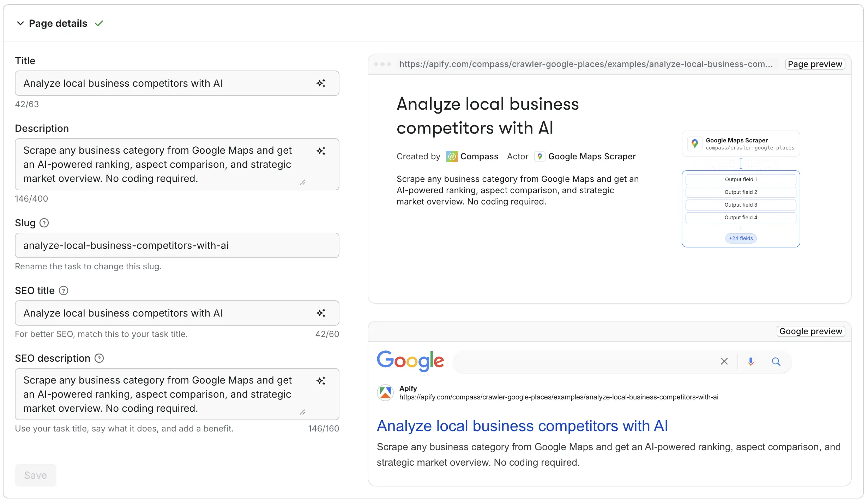Click the microphone voice search icon

click(x=751, y=361)
